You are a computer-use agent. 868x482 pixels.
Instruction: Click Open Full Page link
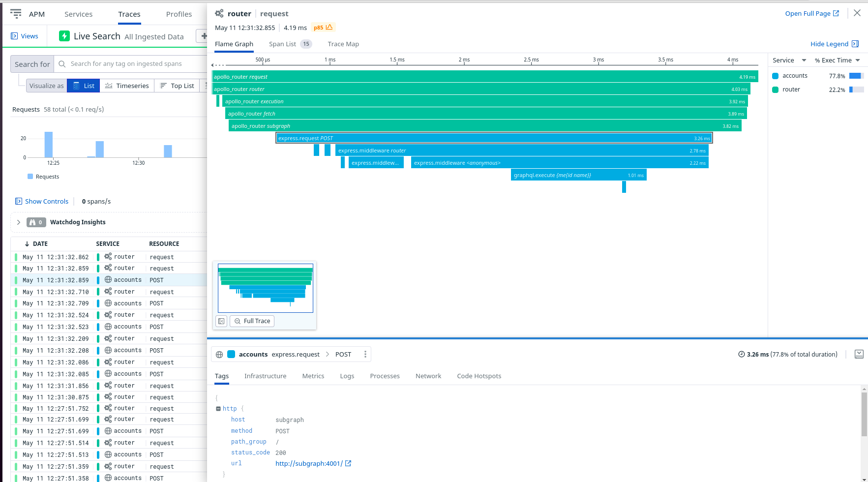(812, 13)
